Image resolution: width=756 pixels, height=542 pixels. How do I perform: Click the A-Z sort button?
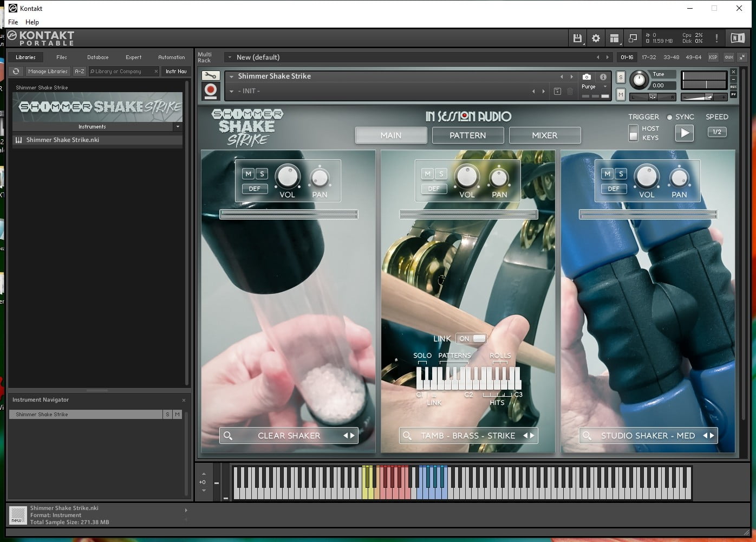(80, 71)
